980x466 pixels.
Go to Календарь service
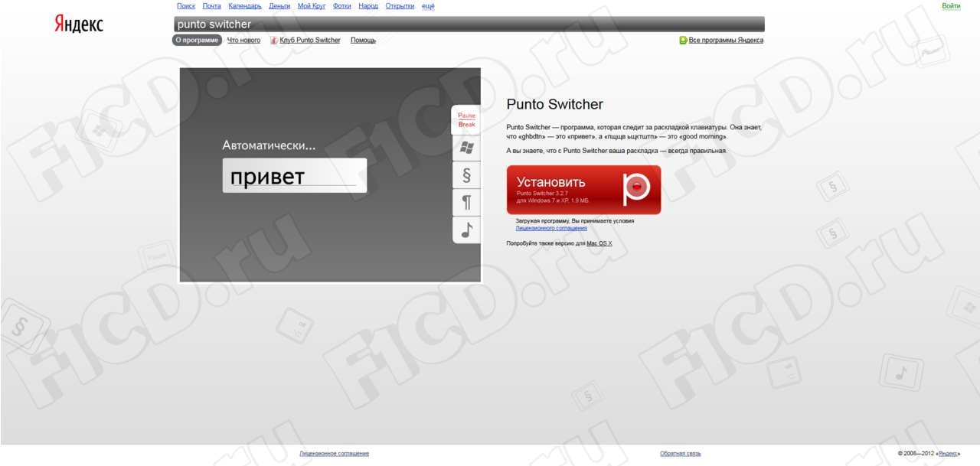pos(245,6)
